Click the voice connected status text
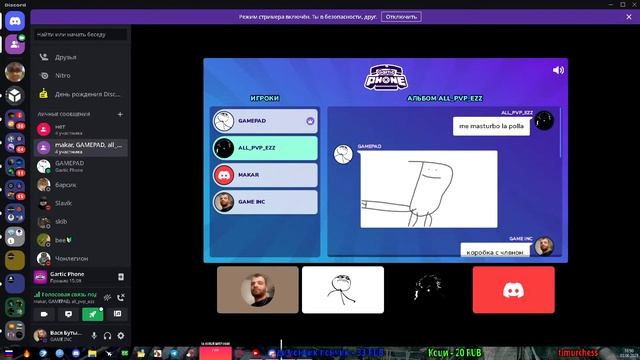 pyautogui.click(x=69, y=294)
